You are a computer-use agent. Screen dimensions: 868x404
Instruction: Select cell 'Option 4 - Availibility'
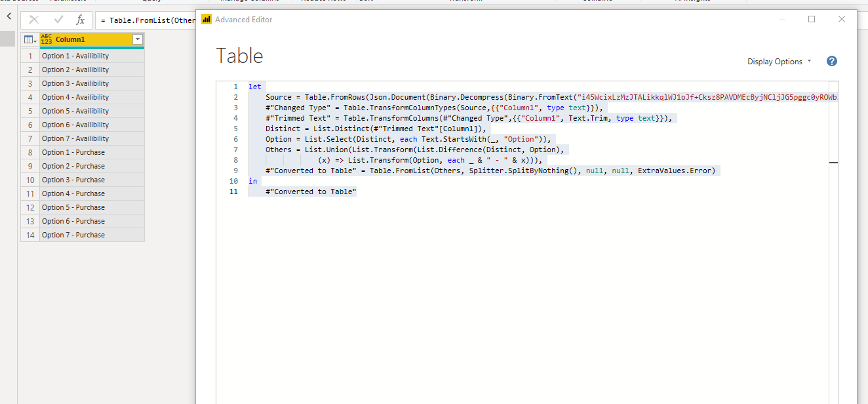[x=92, y=97]
